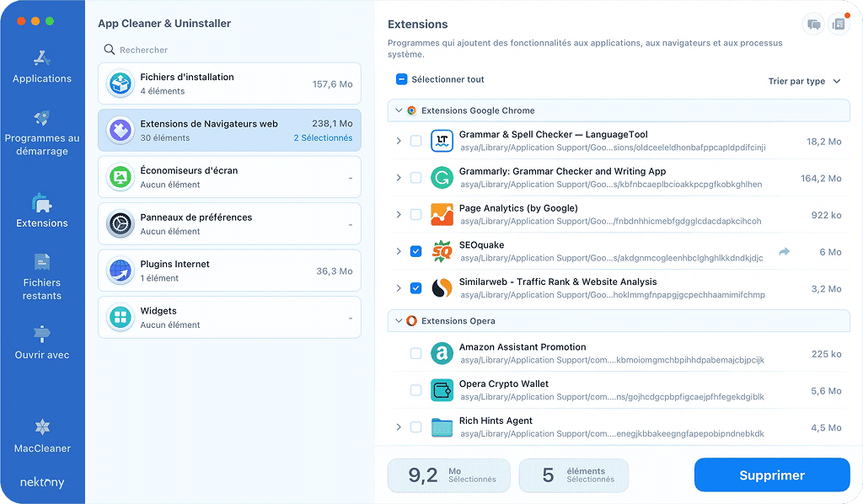
Task: Click the Panneaux de préférences icon
Action: [x=120, y=224]
